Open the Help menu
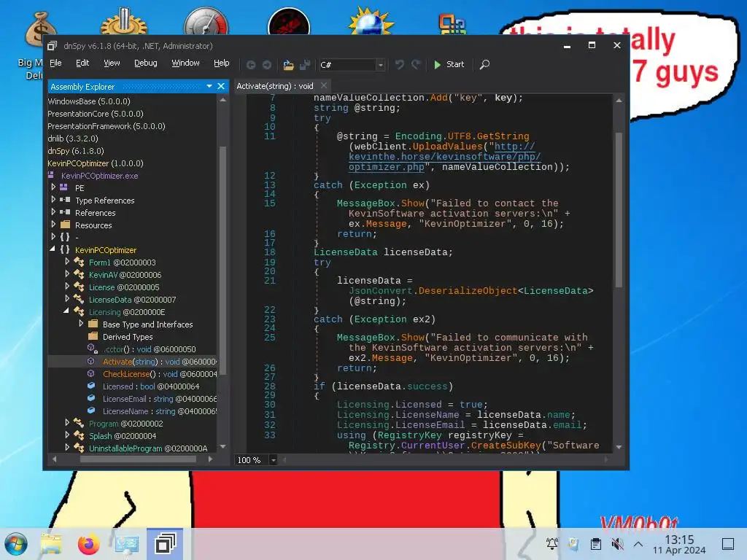The height and width of the screenshot is (560, 747). pyautogui.click(x=222, y=63)
